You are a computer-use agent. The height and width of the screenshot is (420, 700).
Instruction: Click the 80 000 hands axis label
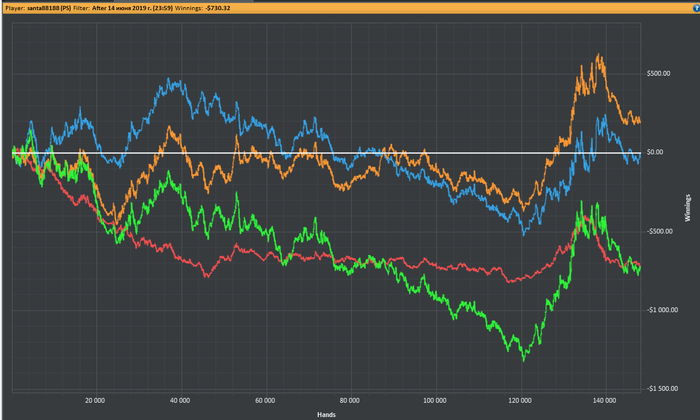[350, 400]
